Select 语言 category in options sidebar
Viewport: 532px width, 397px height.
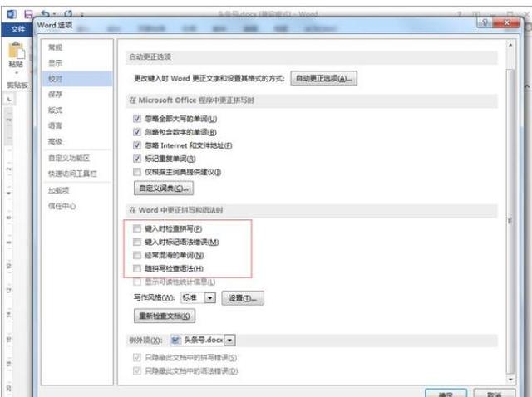[56, 125]
